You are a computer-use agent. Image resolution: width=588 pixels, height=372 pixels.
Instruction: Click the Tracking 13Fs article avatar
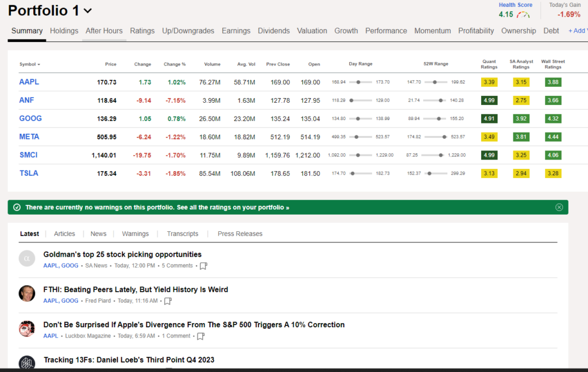[27, 363]
